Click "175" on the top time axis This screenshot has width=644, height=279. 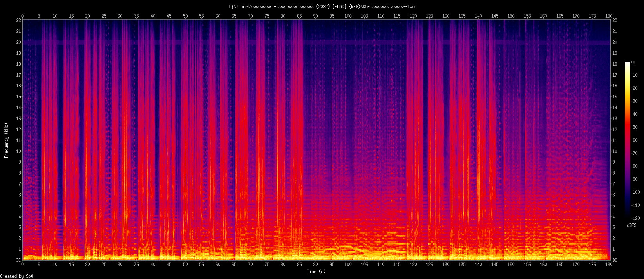[592, 16]
